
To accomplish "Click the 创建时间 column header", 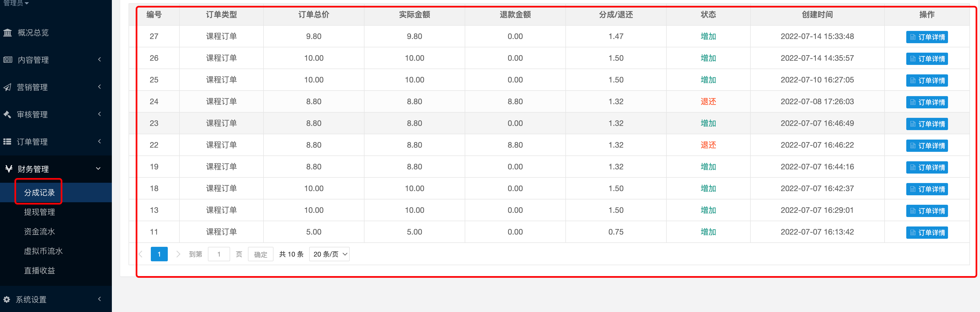I will 817,14.
